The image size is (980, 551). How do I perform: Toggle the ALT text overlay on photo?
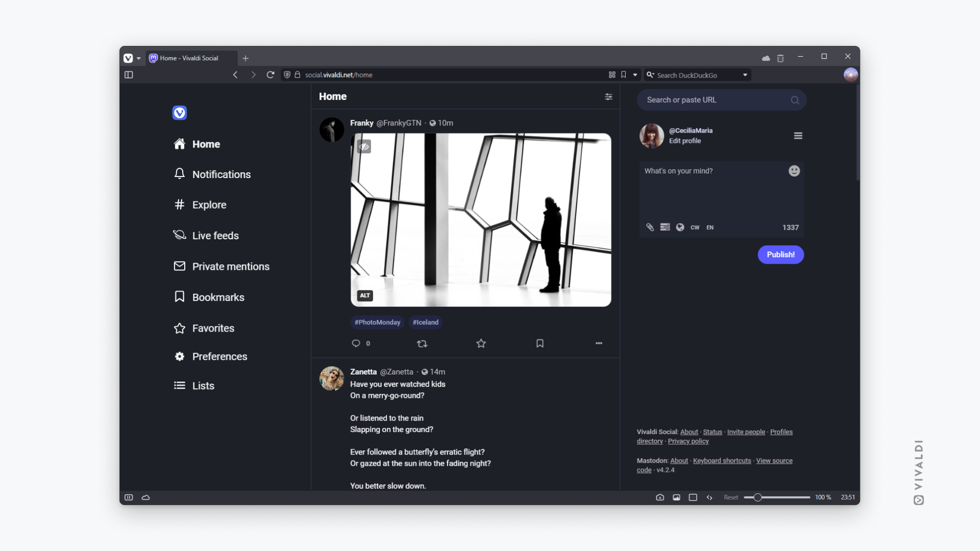pyautogui.click(x=364, y=295)
